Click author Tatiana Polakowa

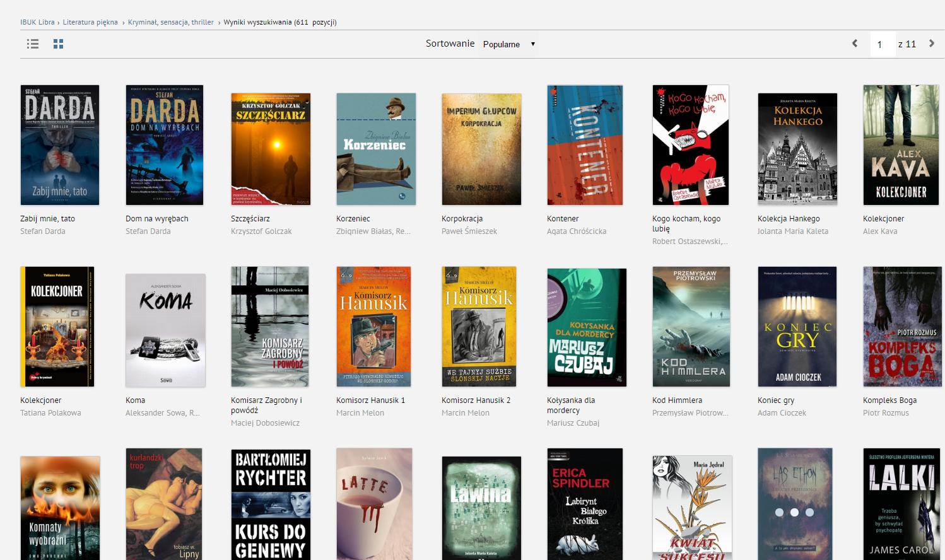(x=50, y=413)
